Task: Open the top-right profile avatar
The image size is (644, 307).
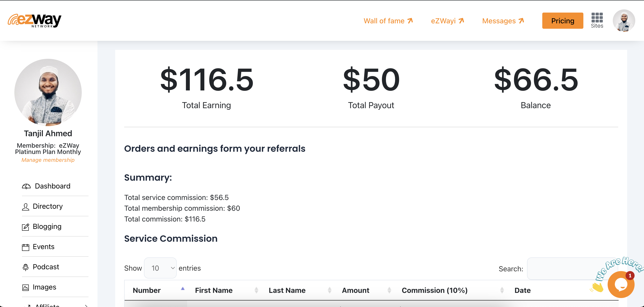Action: coord(624,20)
